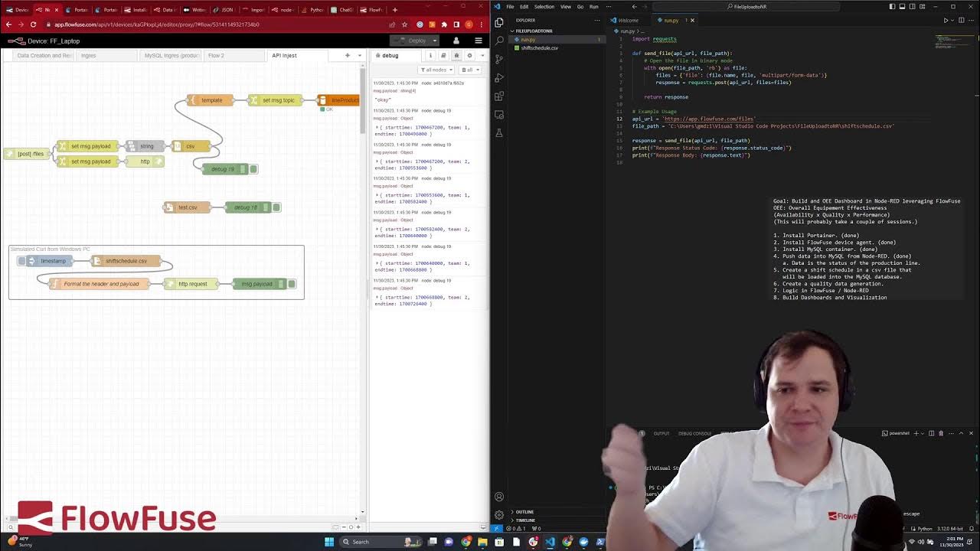Open VS Code Search view icon
Screen dimensions: 980x551
tap(499, 41)
